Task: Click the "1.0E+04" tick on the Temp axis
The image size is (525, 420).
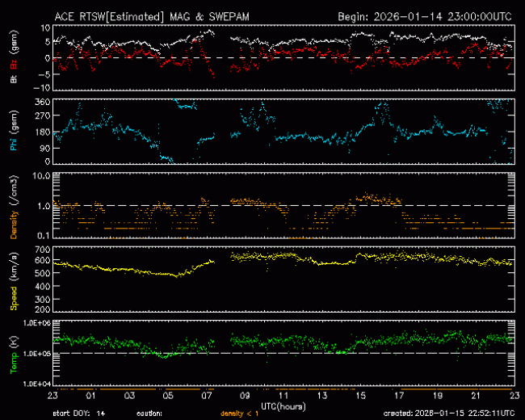Action: (x=37, y=384)
